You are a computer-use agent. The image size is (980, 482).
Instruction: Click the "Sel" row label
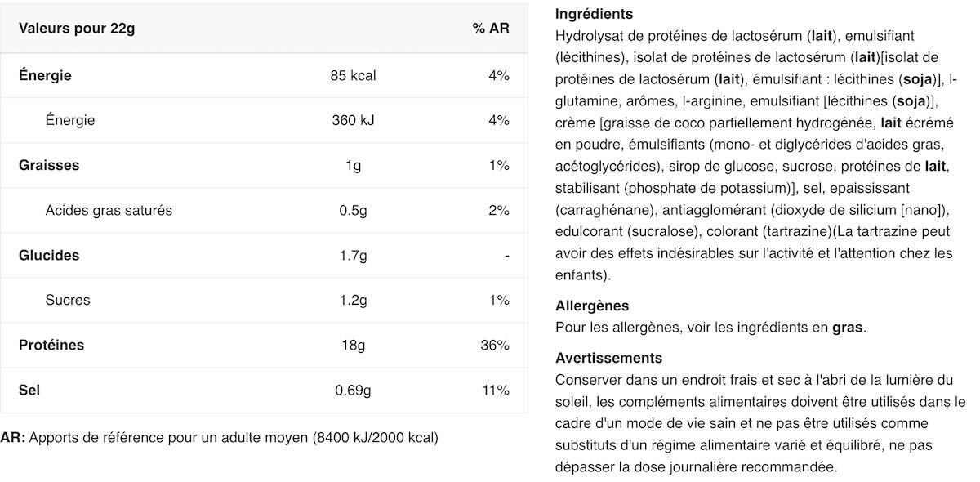click(29, 390)
